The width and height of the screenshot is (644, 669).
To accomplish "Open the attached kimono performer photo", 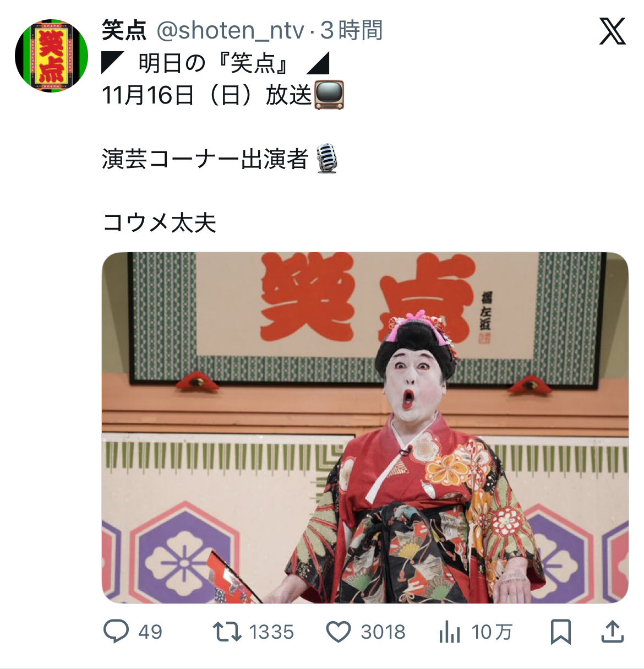I will (x=365, y=427).
